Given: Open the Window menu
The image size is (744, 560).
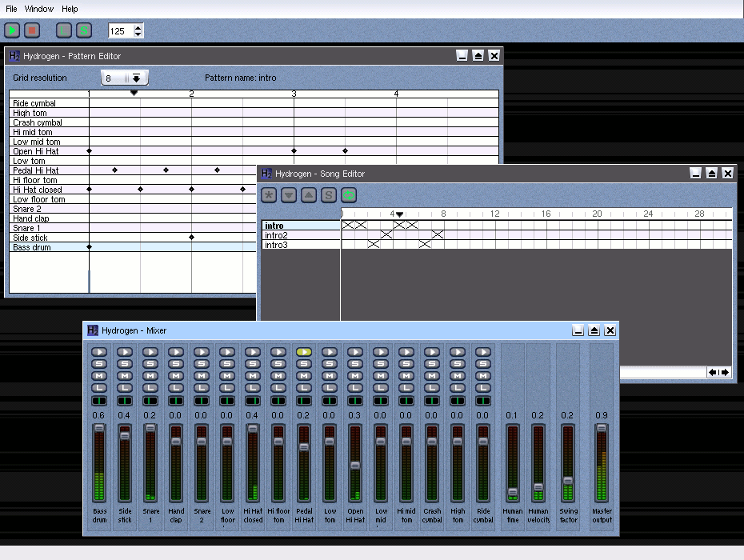Looking at the screenshot, I should point(39,9).
